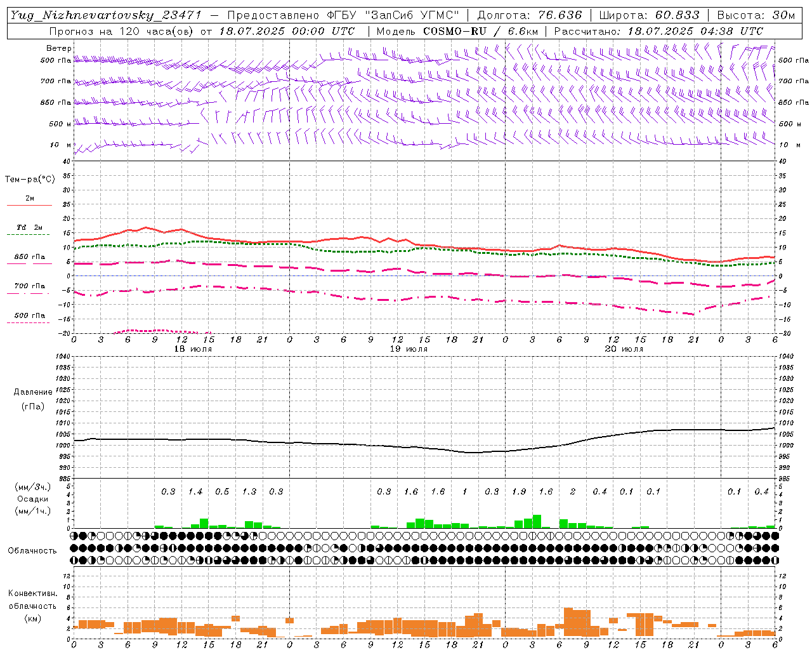The image size is (812, 650).
Task: Click the Конвективн. облачность panel label
Action: pyautogui.click(x=32, y=606)
